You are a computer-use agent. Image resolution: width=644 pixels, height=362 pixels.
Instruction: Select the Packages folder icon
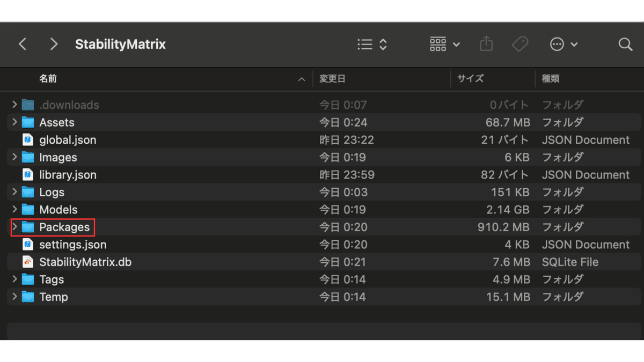[28, 227]
